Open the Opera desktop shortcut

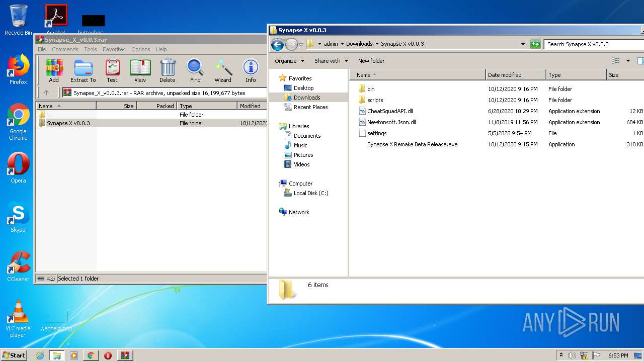[18, 168]
